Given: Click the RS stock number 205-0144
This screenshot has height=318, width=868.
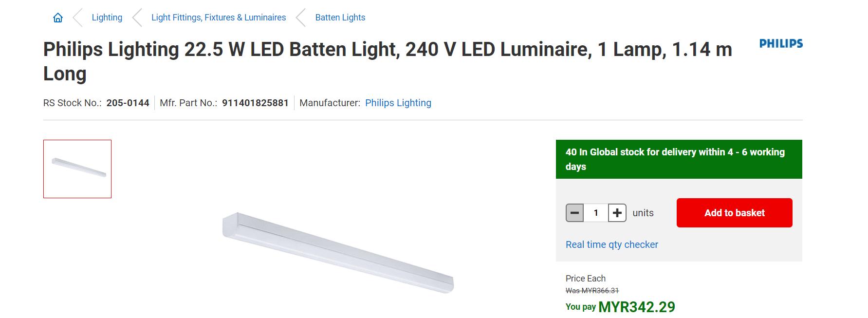Looking at the screenshot, I should pyautogui.click(x=128, y=103).
